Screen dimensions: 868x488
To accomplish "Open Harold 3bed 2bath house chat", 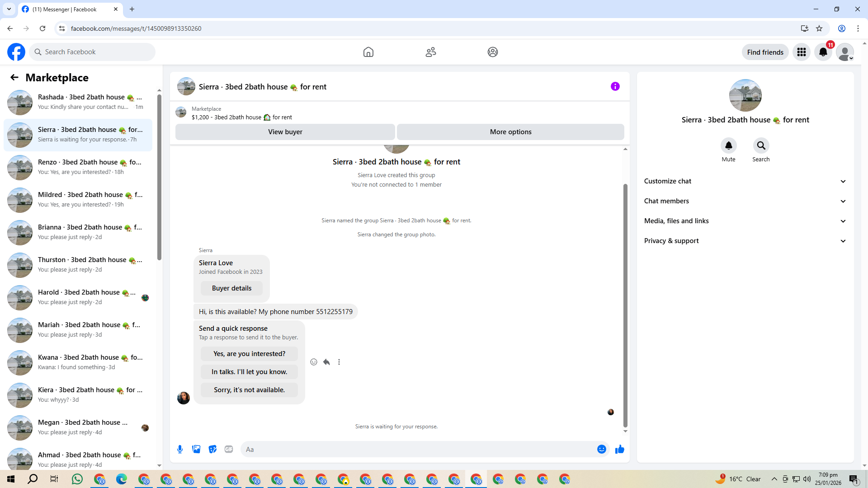I will tap(78, 297).
